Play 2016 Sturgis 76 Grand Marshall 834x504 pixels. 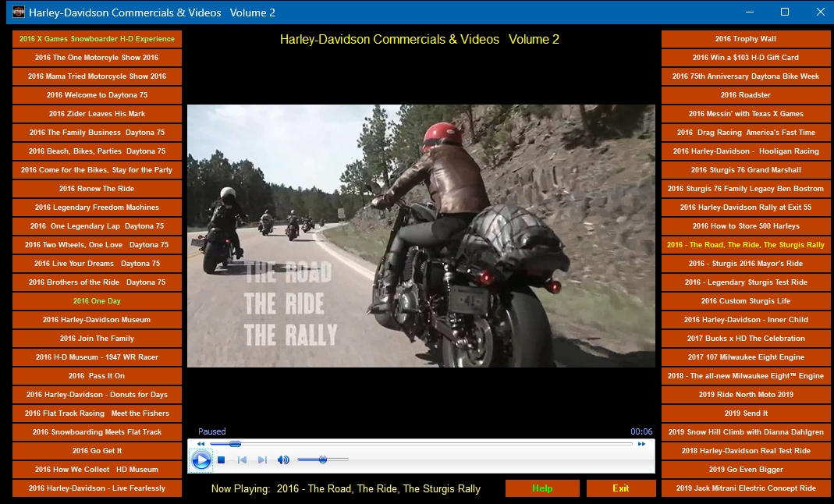click(x=746, y=169)
